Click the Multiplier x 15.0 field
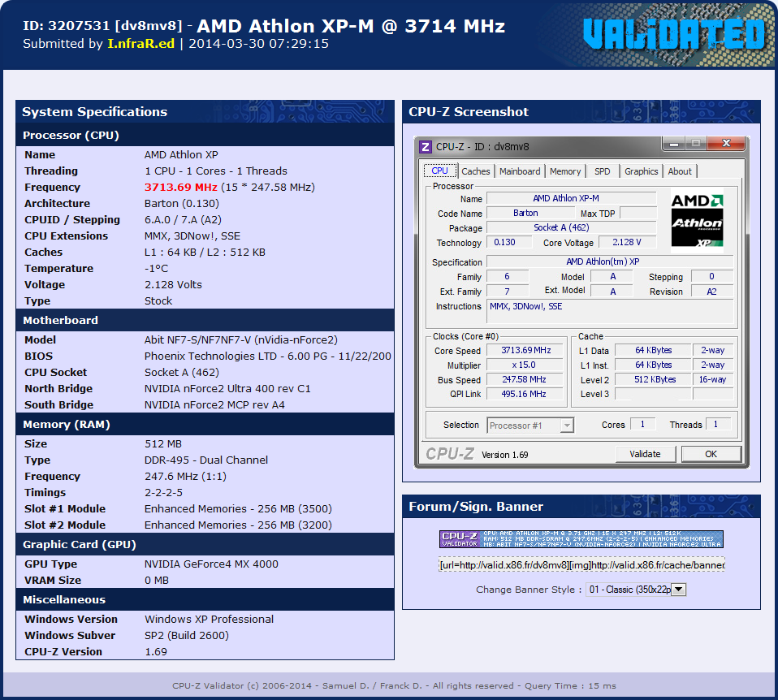Screen dimensions: 778x700 525,365
